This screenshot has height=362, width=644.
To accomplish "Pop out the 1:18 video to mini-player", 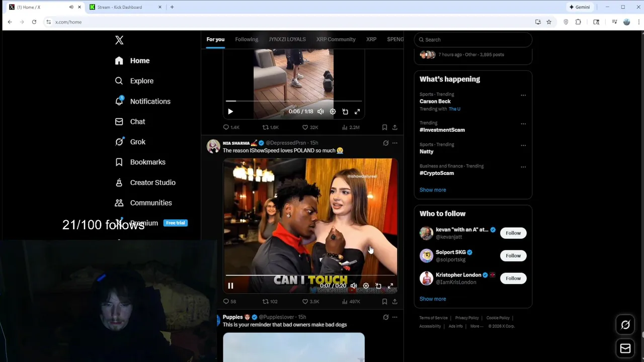I will tap(345, 112).
